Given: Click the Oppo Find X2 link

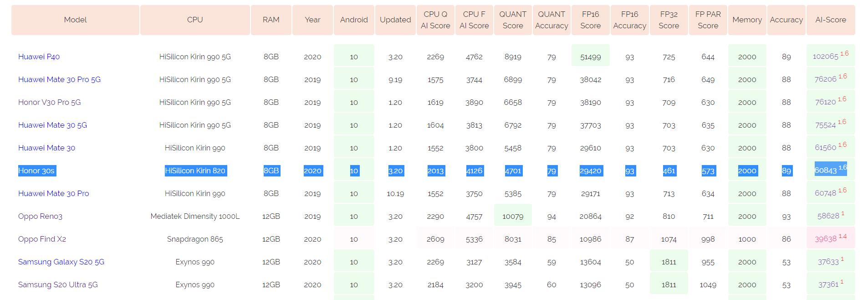Looking at the screenshot, I should [42, 239].
